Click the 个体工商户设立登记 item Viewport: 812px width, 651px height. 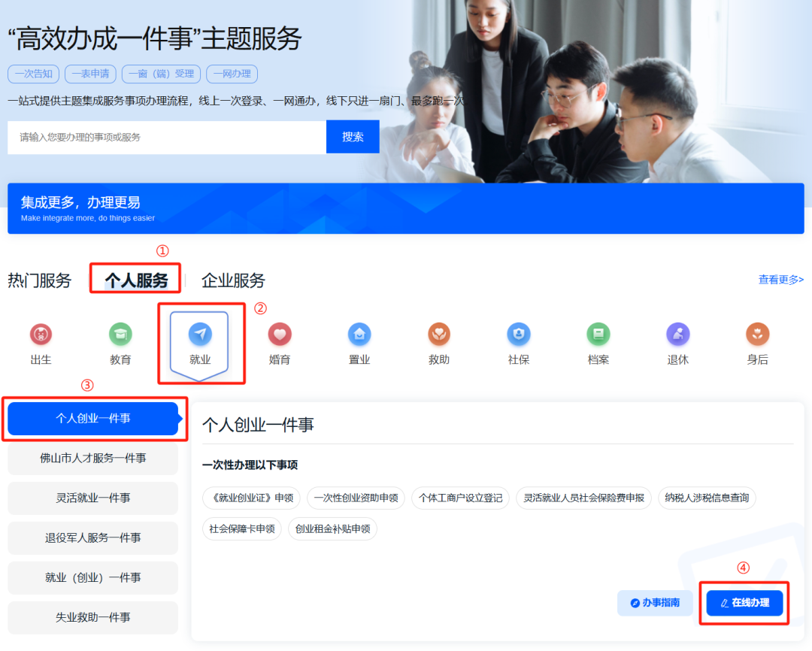coord(460,498)
